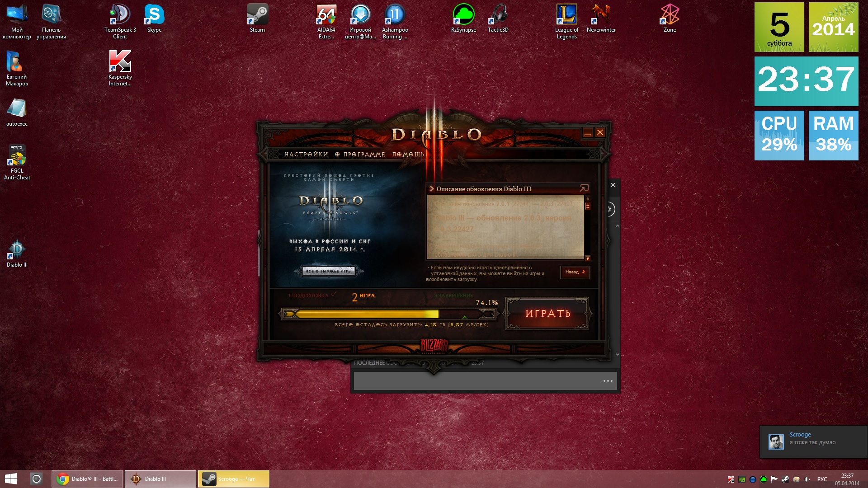Click the 5 суббота date gadget

pyautogui.click(x=779, y=27)
